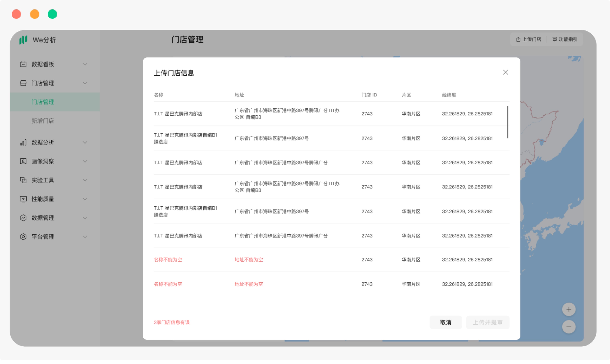The height and width of the screenshot is (364, 610).
Task: Close the 上传门店信息 dialog
Action: click(x=505, y=72)
